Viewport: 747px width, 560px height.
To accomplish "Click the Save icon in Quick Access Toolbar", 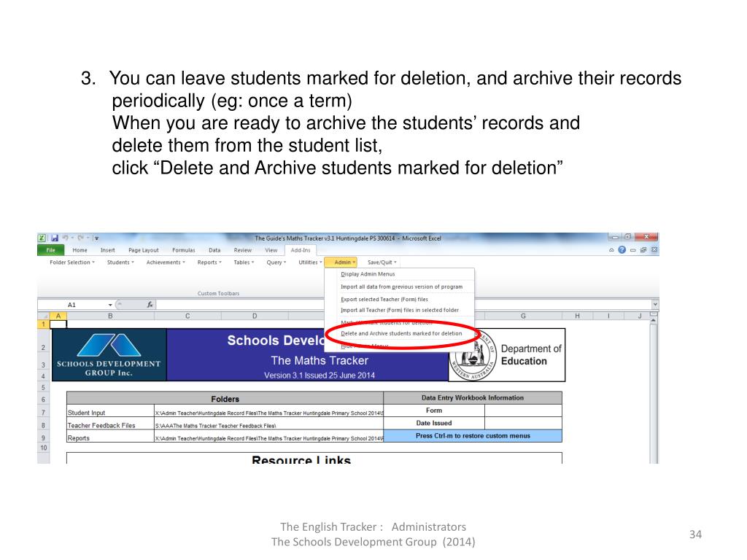I will [54, 238].
